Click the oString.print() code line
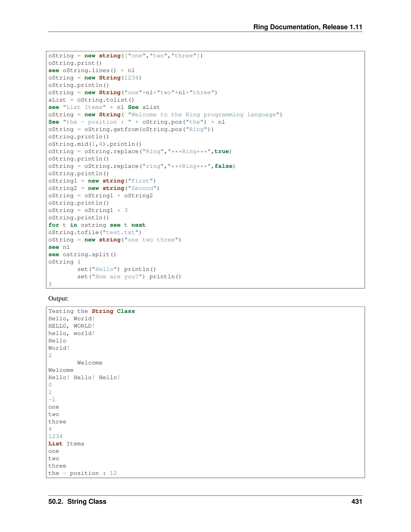This screenshot has height=532, width=411. coord(75,63)
